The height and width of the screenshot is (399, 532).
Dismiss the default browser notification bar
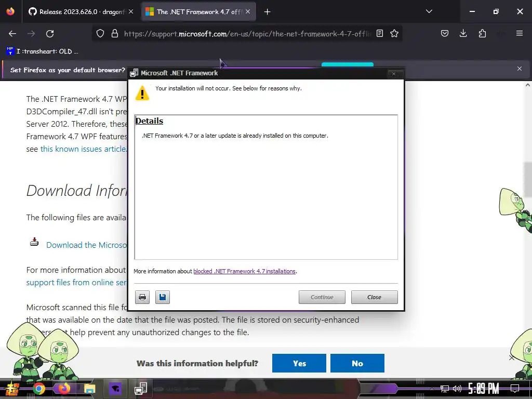pos(520,69)
